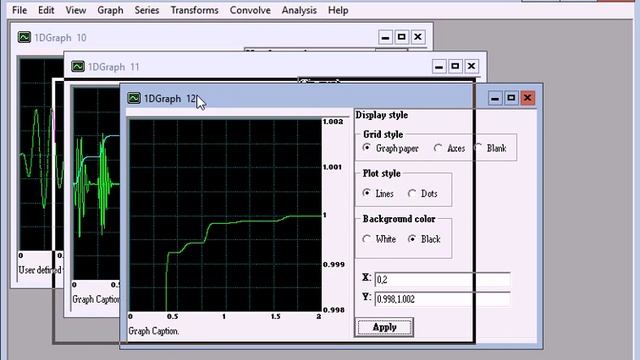Open the Analysis menu
Screen dimensions: 640x360
tap(299, 10)
